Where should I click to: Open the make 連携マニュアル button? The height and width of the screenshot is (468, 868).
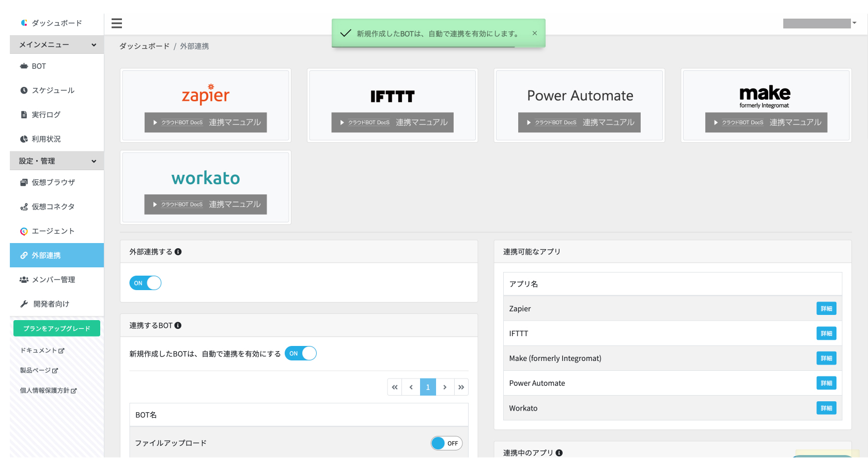click(766, 123)
